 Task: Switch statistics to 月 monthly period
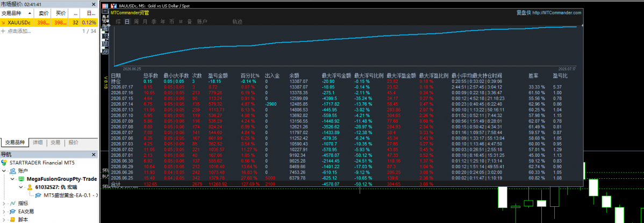[x=145, y=22]
